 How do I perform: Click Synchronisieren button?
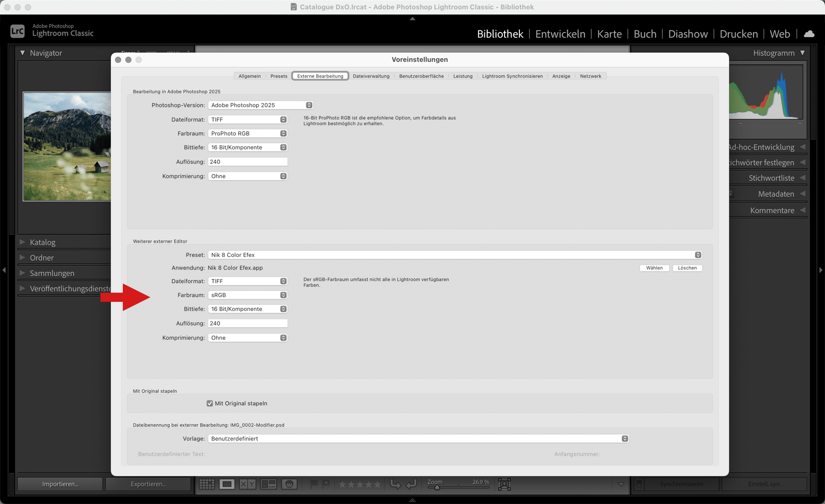point(682,484)
